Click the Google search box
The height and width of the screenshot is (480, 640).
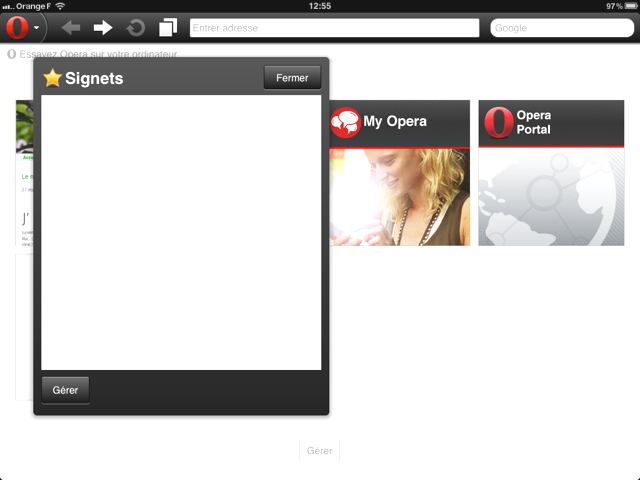click(561, 28)
